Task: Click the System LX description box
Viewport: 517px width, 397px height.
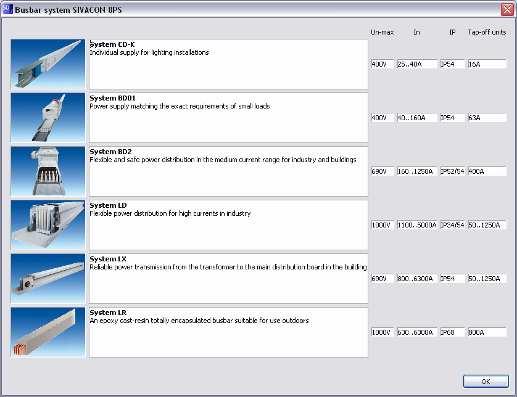Action: pos(228,279)
